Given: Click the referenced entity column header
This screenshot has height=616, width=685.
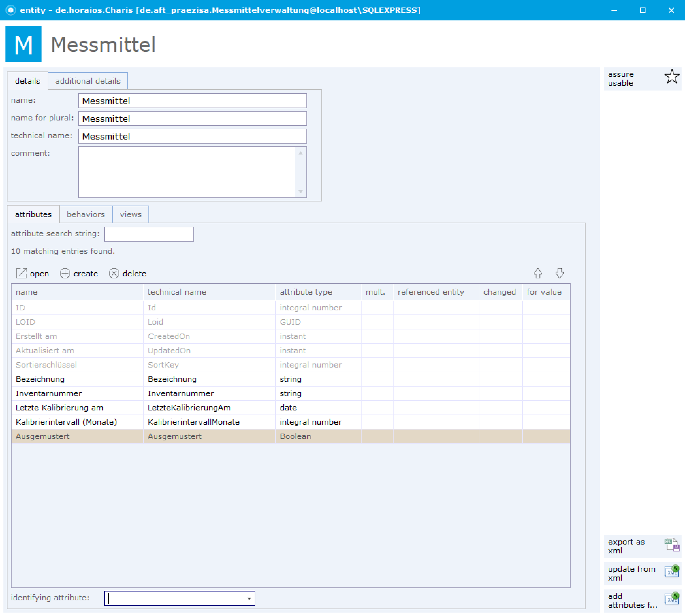Looking at the screenshot, I should coord(436,292).
